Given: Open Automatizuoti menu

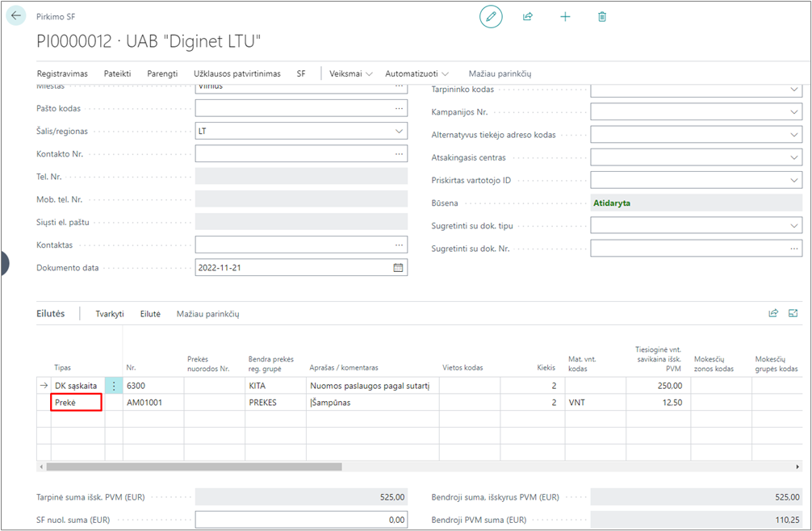Looking at the screenshot, I should point(416,73).
